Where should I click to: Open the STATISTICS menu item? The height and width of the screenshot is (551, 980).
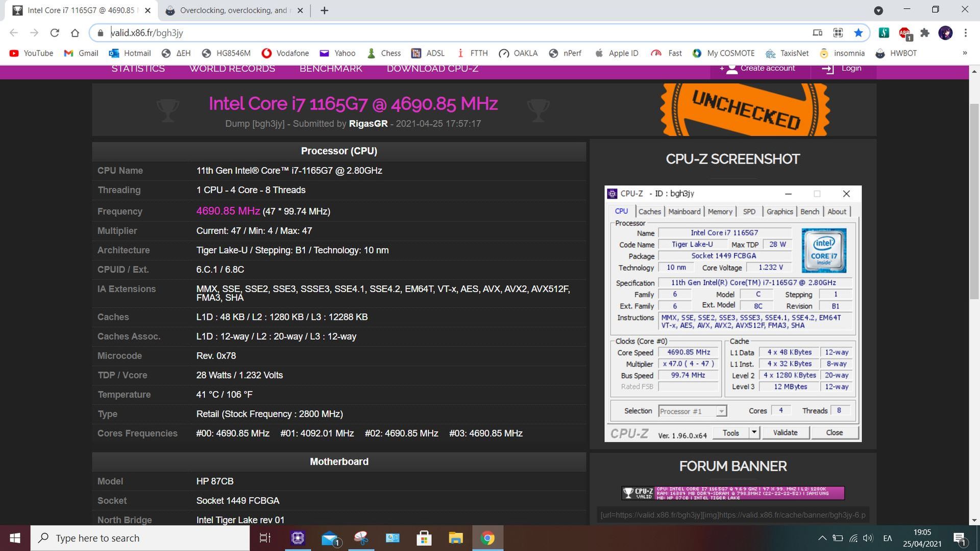pos(138,69)
